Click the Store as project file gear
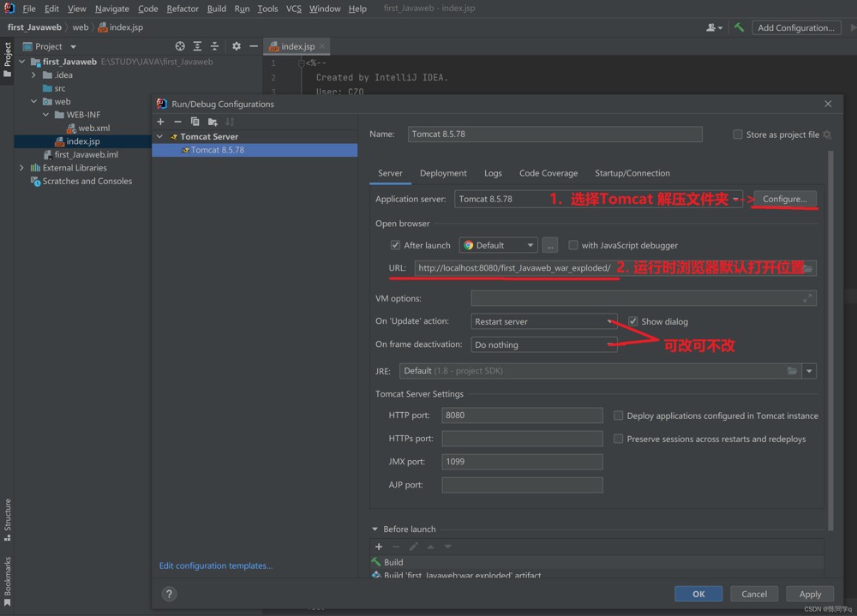 pyautogui.click(x=827, y=135)
